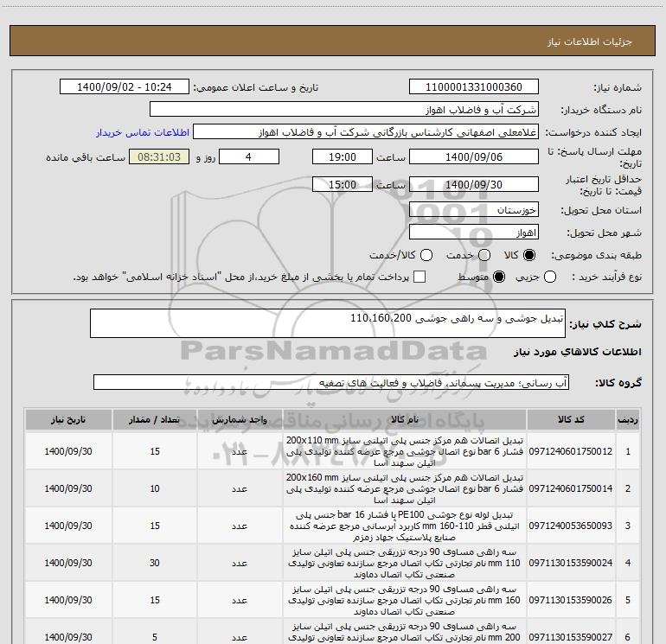The width and height of the screenshot is (666, 644).
Task: Click row 2 item name 200x160 mm
Action: 405,488
